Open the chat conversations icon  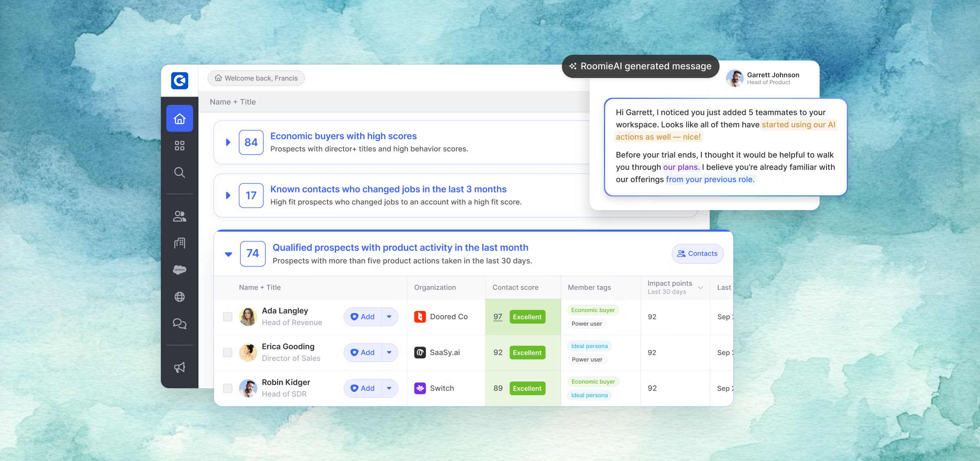tap(180, 324)
